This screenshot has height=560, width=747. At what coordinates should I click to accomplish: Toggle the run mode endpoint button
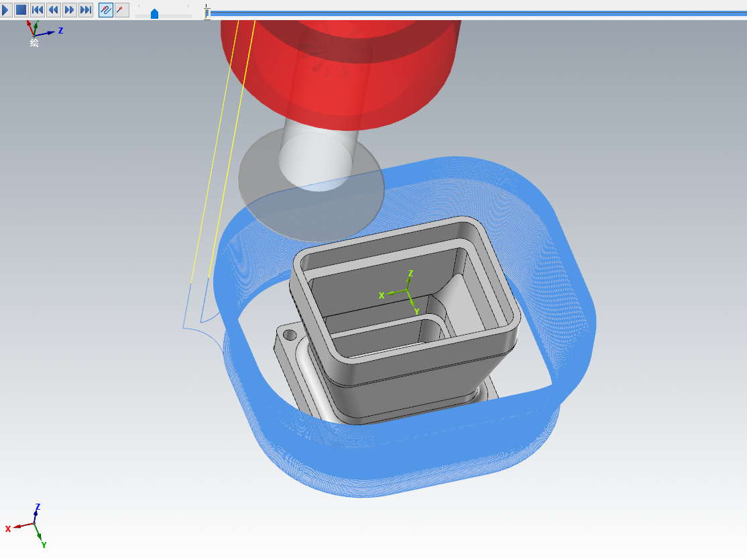[121, 10]
